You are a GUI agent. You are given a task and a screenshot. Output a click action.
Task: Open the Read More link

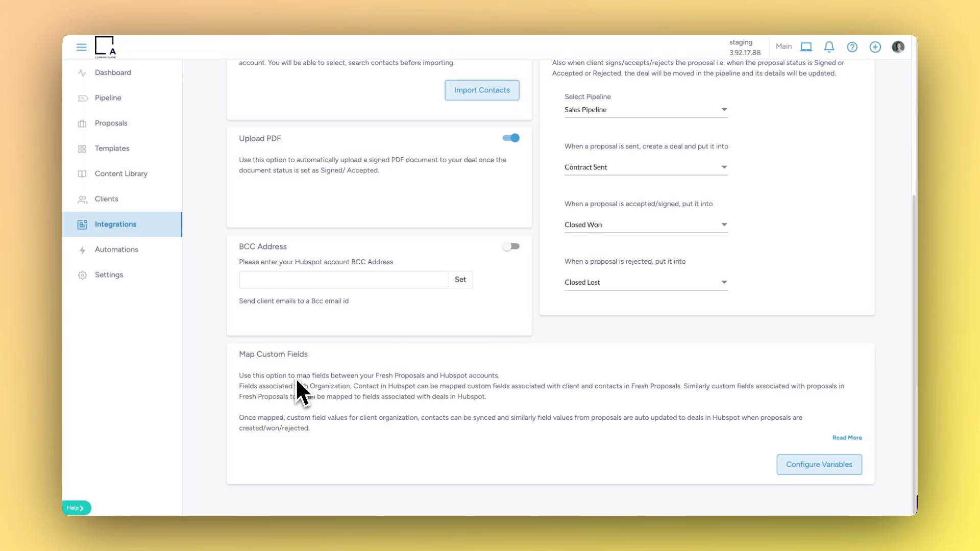click(847, 438)
